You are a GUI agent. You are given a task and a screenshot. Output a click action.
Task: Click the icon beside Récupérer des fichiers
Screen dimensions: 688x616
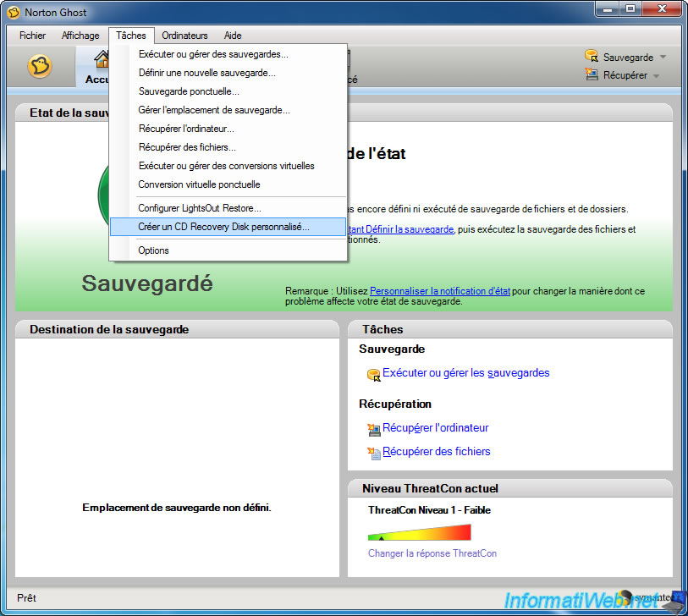(x=374, y=454)
